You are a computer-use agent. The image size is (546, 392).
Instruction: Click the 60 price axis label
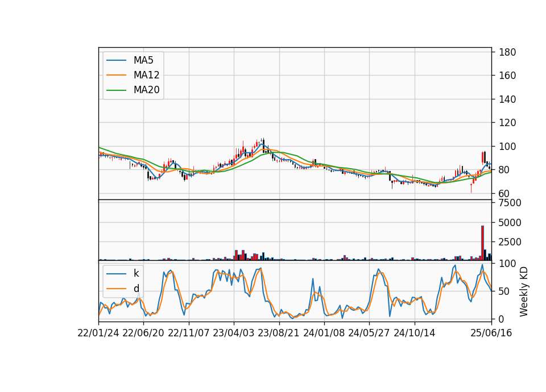pyautogui.click(x=504, y=193)
